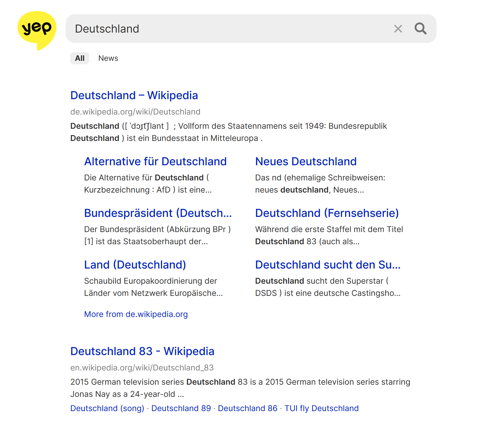The width and height of the screenshot is (504, 426).
Task: Click the magnifying glass search icon
Action: [x=420, y=29]
